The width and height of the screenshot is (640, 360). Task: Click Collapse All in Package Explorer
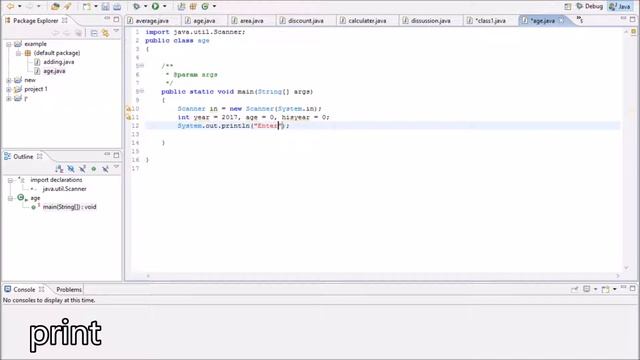[x=94, y=33]
